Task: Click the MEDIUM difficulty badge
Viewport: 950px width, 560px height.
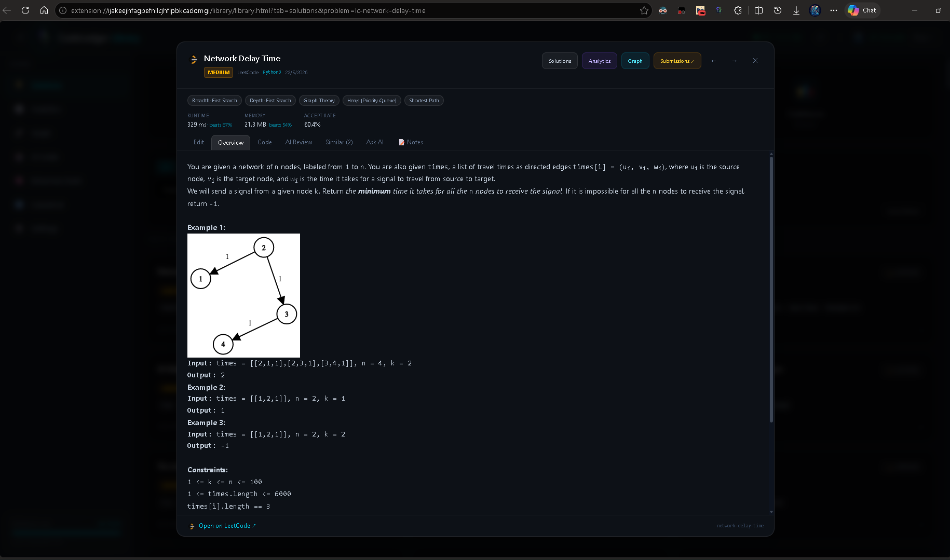Action: click(219, 73)
